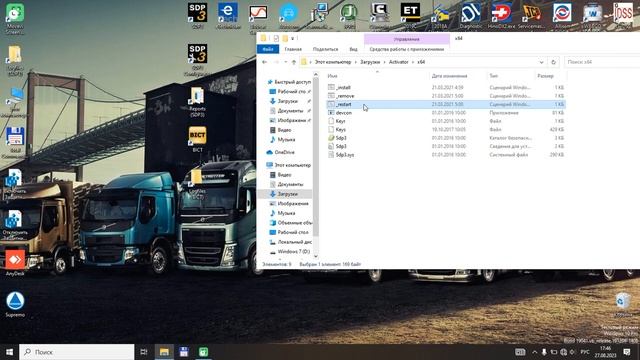This screenshot has height=360, width=640.
Task: Select Этот компьютер in the navigation pane
Action: [289, 165]
